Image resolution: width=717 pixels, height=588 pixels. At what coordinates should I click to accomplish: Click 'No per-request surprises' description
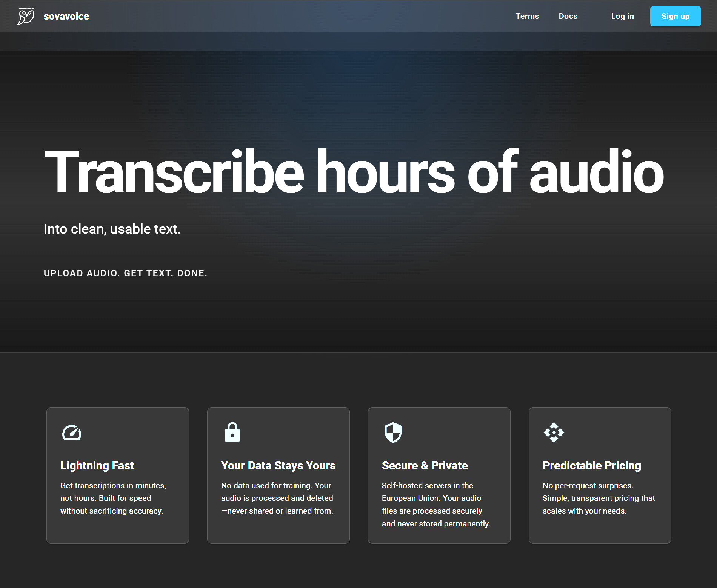[599, 498]
